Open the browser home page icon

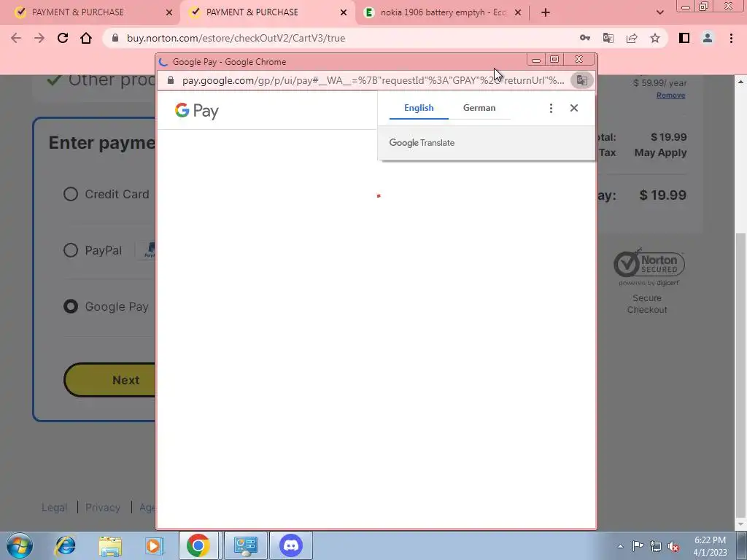[86, 38]
